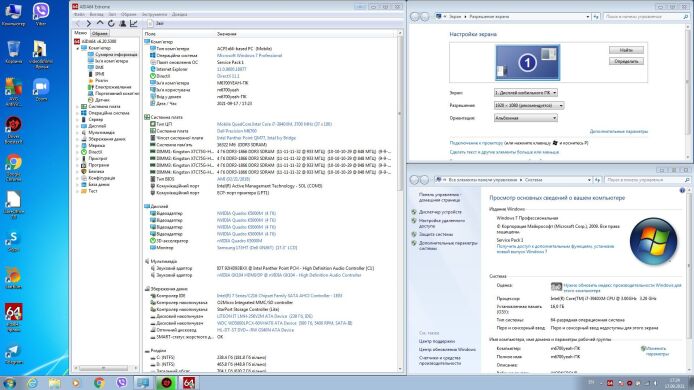Select the Мережа tree item
The width and height of the screenshot is (694, 390).
click(96, 146)
